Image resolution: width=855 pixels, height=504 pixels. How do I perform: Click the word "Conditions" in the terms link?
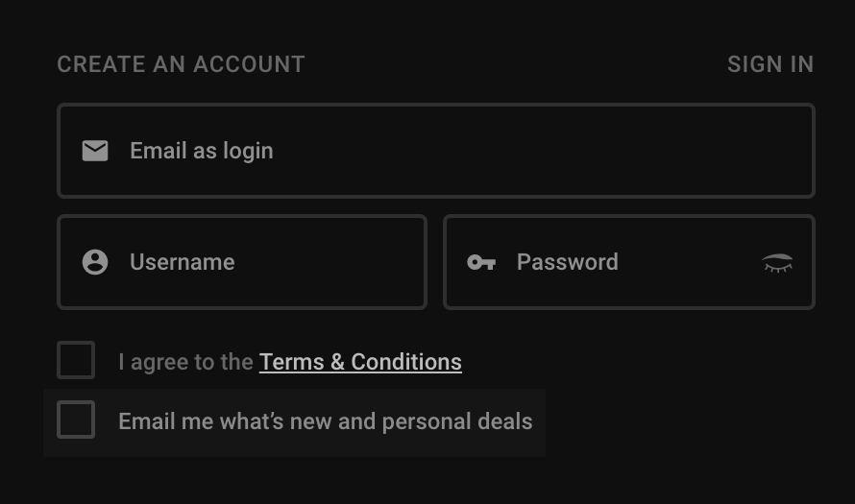click(406, 362)
